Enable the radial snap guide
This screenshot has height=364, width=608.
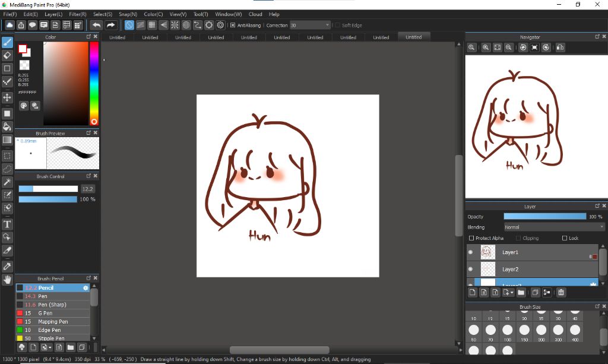pyautogui.click(x=175, y=25)
